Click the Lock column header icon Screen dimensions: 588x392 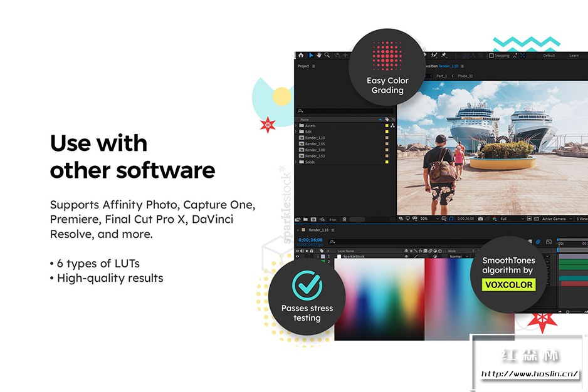312,250
